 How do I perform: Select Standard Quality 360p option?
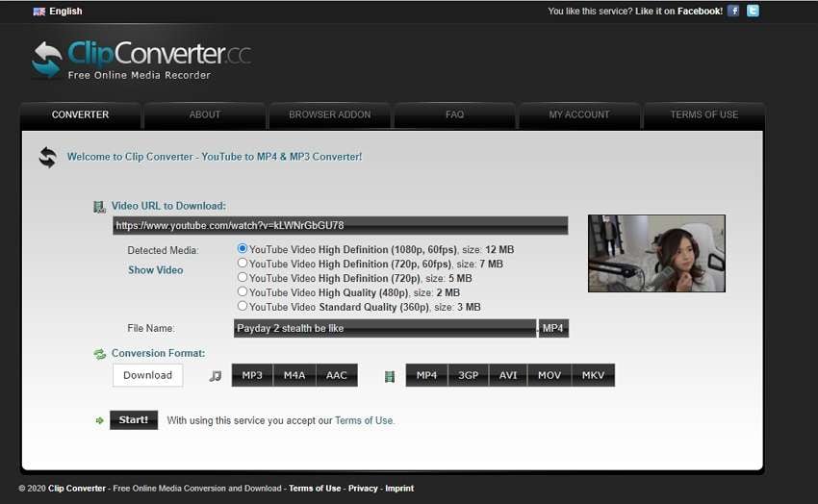243,306
